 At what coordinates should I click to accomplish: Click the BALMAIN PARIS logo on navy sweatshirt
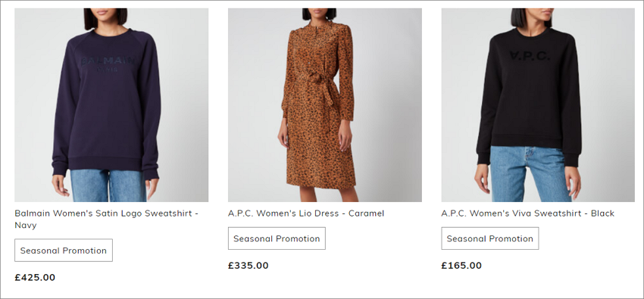107,64
